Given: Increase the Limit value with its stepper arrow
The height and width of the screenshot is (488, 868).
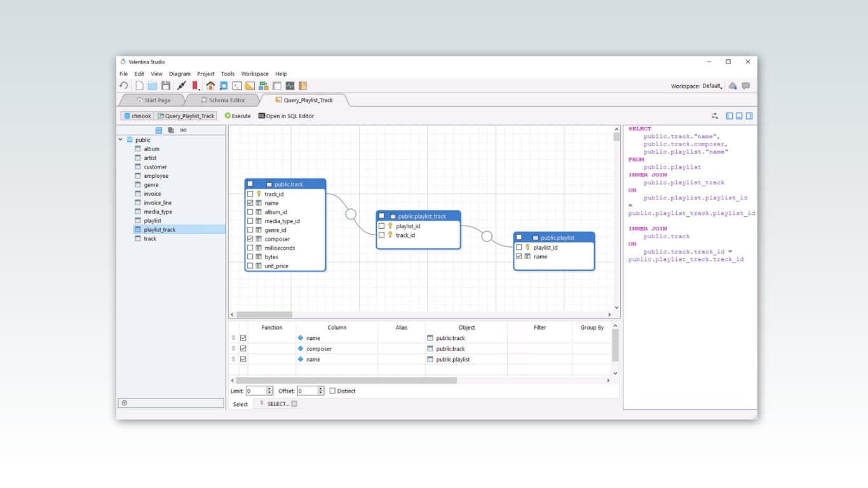Looking at the screenshot, I should [269, 388].
